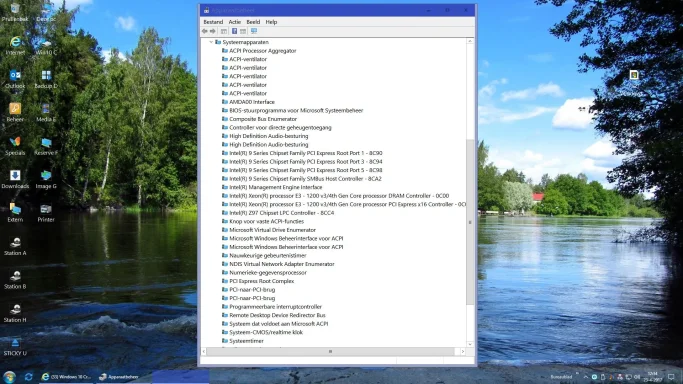Select BIOS-stuurprogramma voor Microsoft Systeembeheer
Screen dimensions: 683x384
(296, 111)
